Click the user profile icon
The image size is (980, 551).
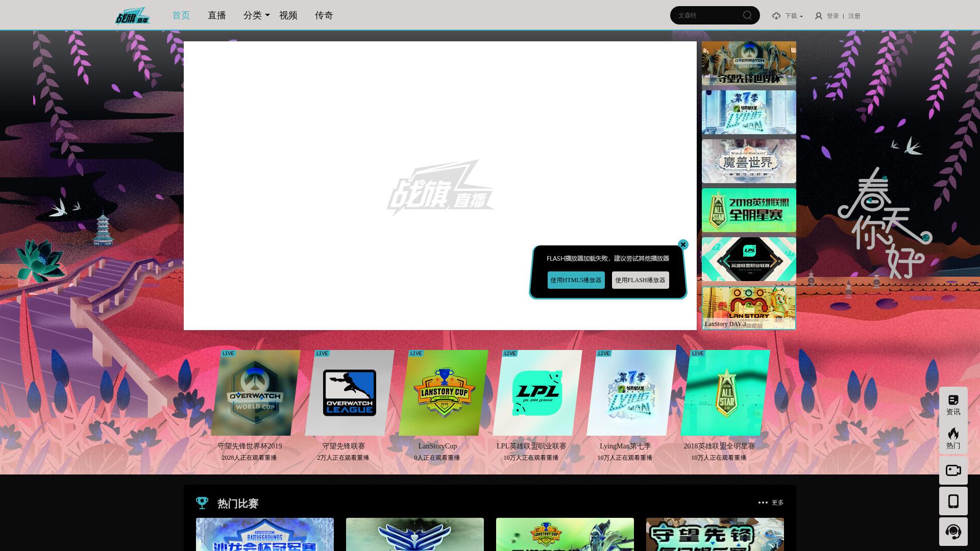coord(819,16)
